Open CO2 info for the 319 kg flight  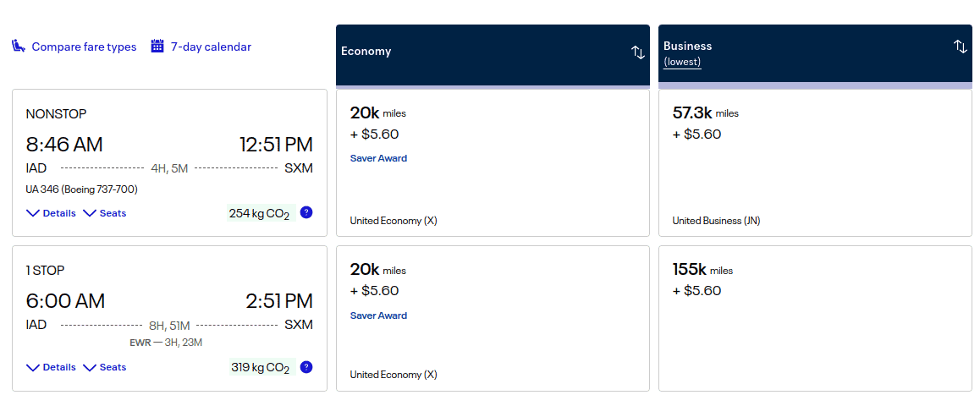306,367
